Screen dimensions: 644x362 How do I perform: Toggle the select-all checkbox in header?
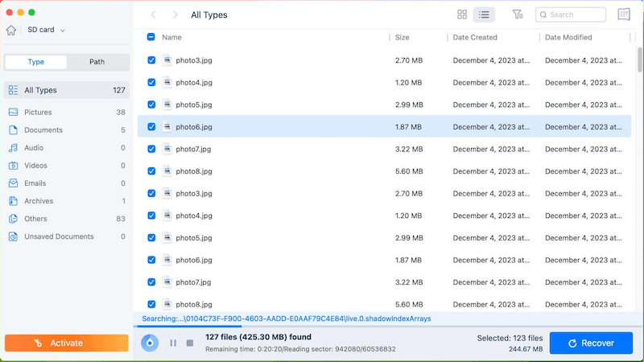151,37
